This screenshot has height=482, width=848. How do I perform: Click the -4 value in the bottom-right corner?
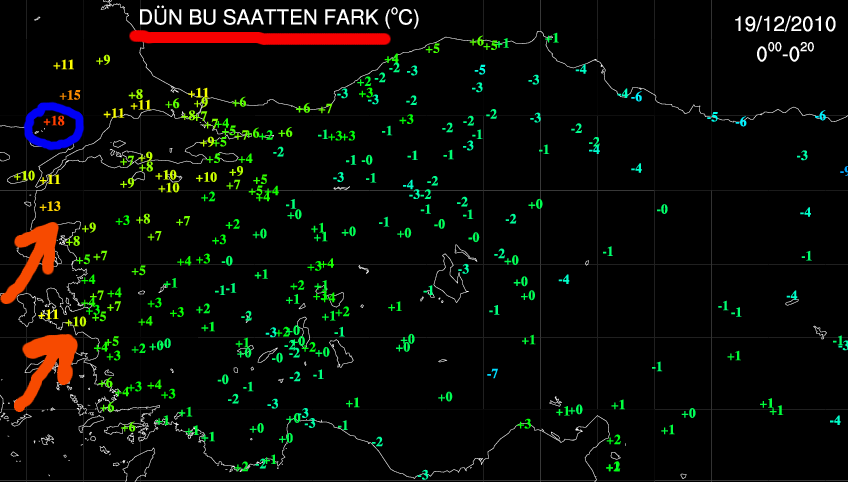(834, 421)
